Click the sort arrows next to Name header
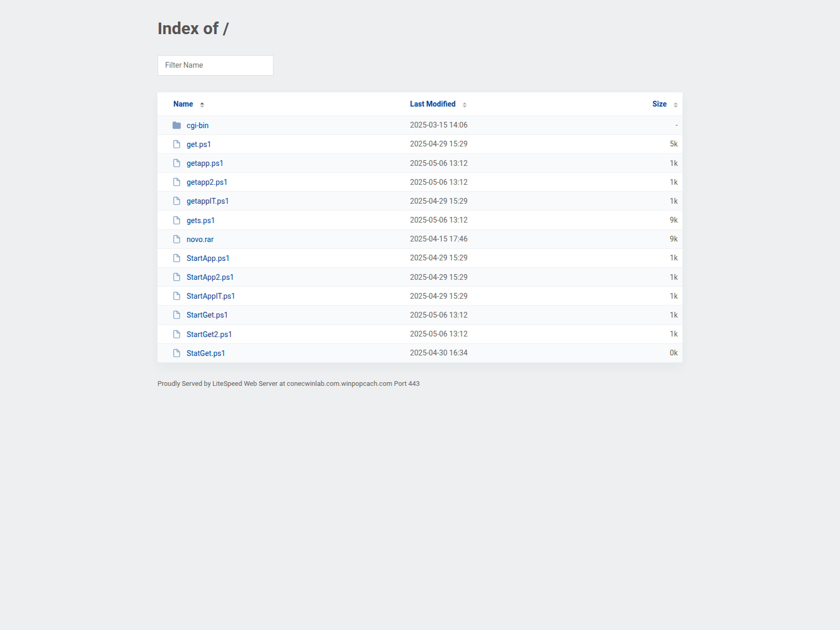The image size is (840, 630). (202, 104)
